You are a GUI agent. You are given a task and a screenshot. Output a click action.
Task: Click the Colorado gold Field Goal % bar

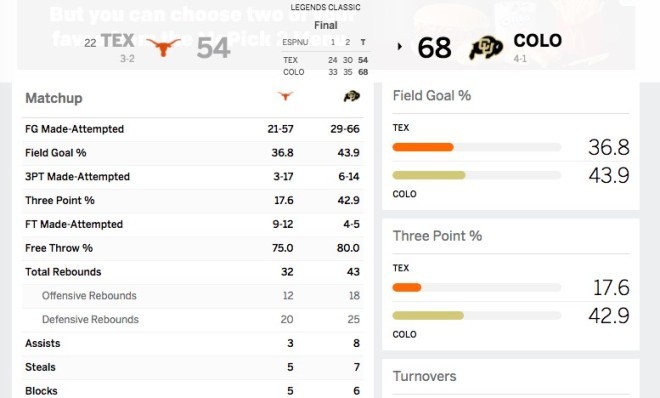(428, 175)
